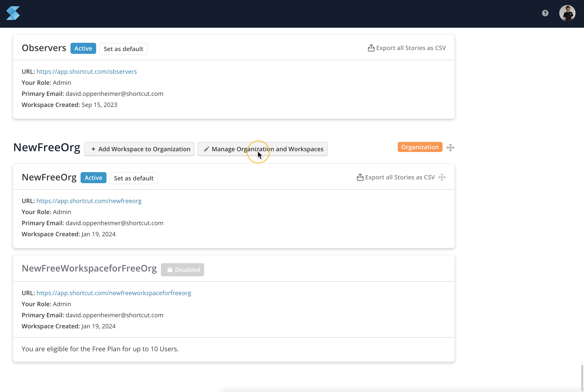The height and width of the screenshot is (392, 584).
Task: Click plus icon on Add Workspace button
Action: tap(93, 149)
